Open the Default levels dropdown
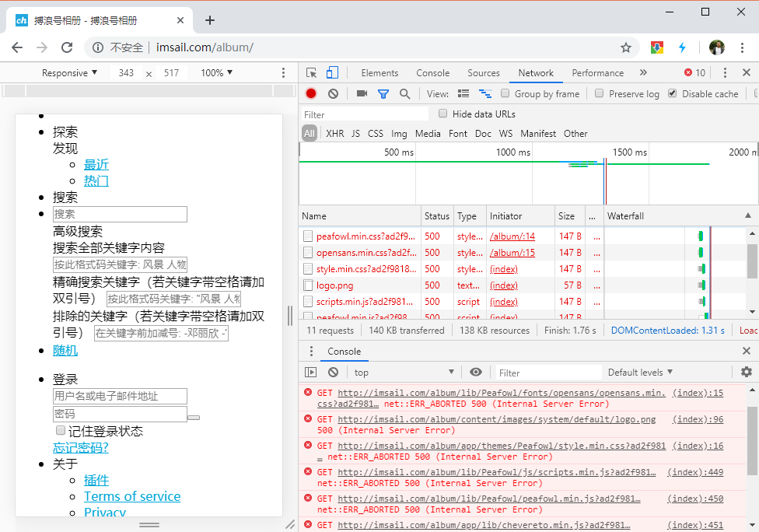Screen dimensions: 759x532 tap(640, 373)
